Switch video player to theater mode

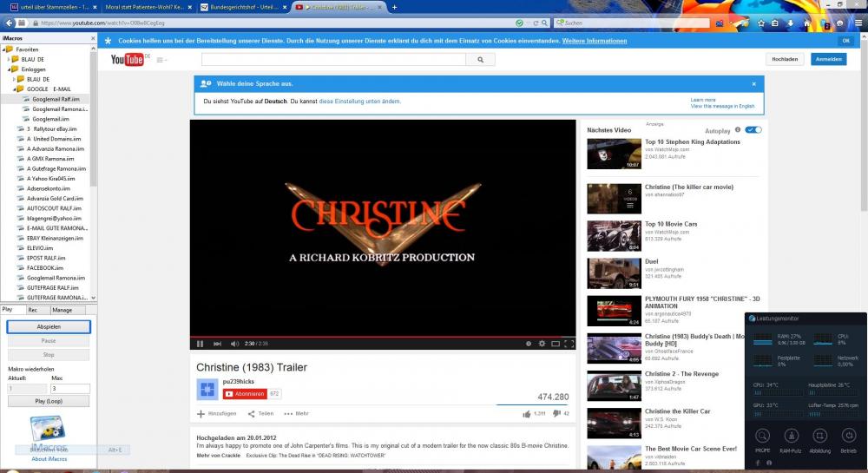[556, 344]
